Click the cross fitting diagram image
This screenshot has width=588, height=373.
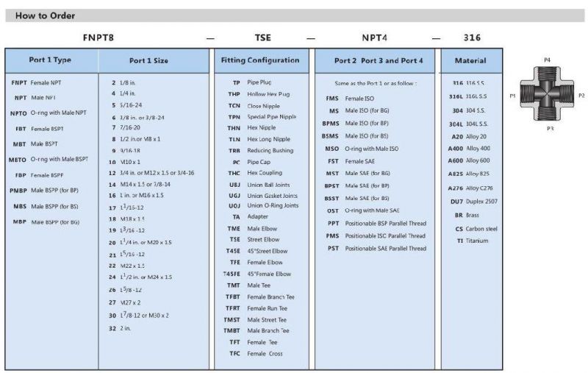click(x=547, y=94)
